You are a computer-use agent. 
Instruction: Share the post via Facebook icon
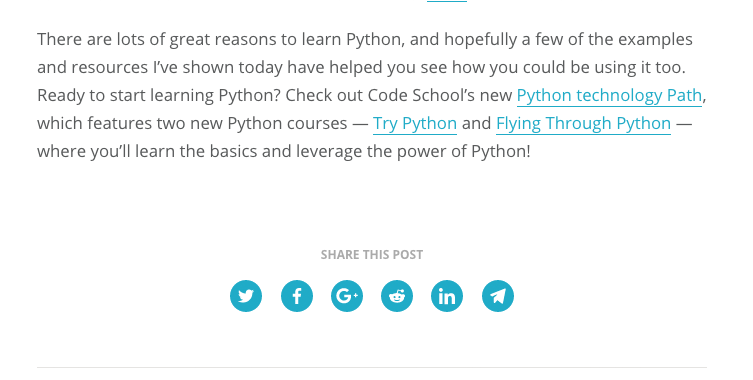[297, 296]
